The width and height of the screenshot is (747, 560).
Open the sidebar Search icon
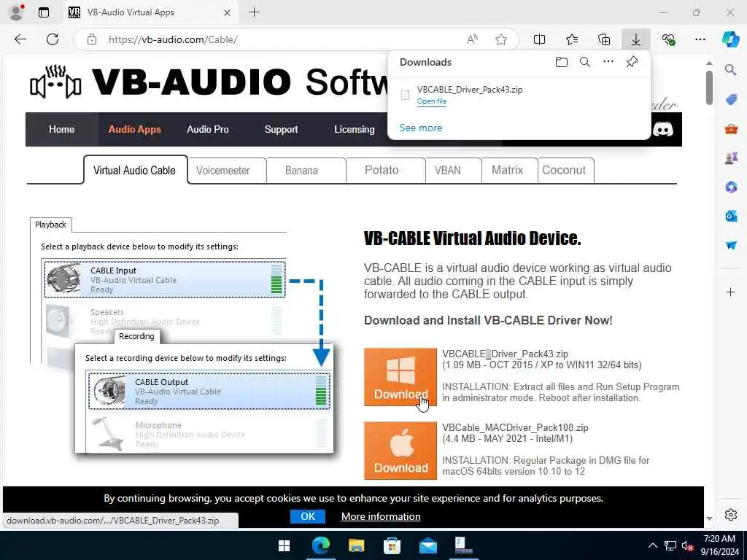[730, 70]
